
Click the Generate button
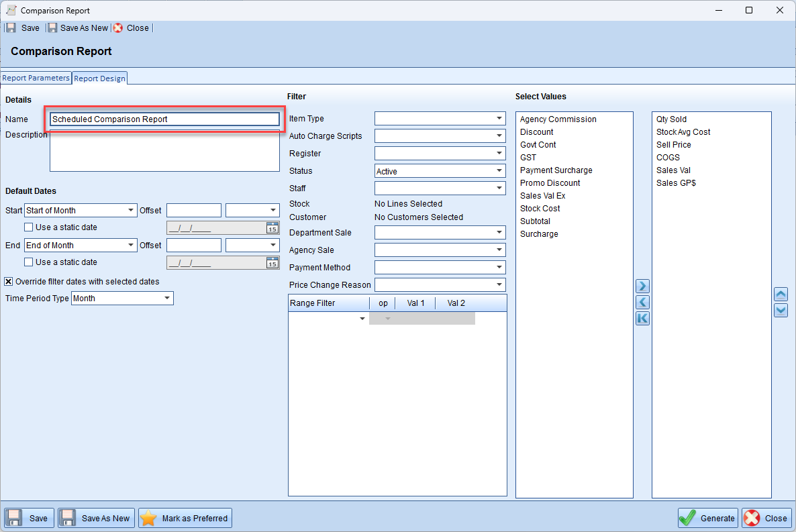point(707,518)
